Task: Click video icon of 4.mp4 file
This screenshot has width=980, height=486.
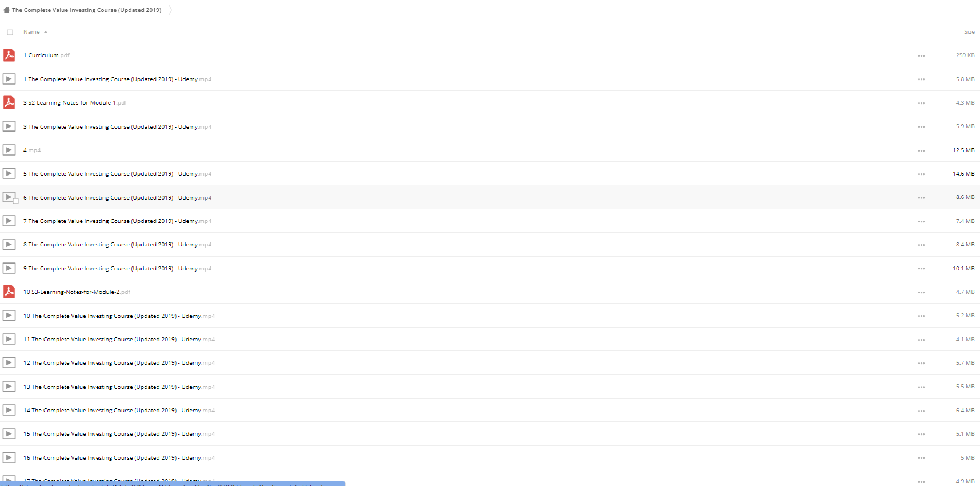Action: click(9, 150)
